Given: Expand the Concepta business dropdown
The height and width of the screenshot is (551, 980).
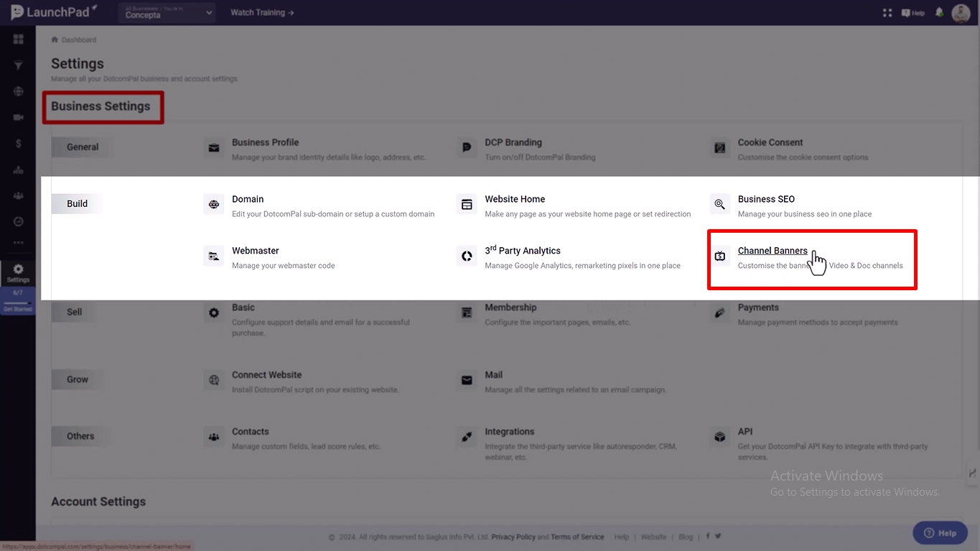Looking at the screenshot, I should [167, 13].
